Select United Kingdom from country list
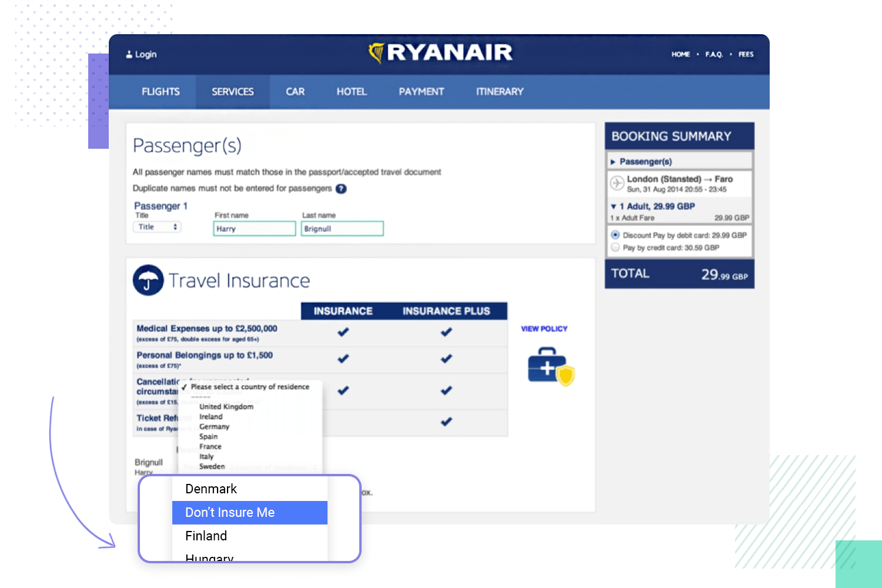The image size is (882, 588). [226, 406]
